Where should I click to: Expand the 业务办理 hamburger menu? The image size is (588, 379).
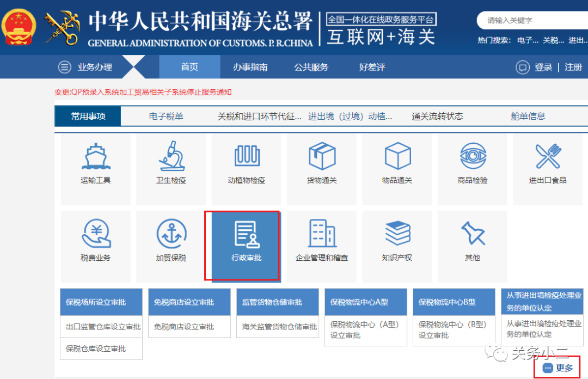coord(65,67)
